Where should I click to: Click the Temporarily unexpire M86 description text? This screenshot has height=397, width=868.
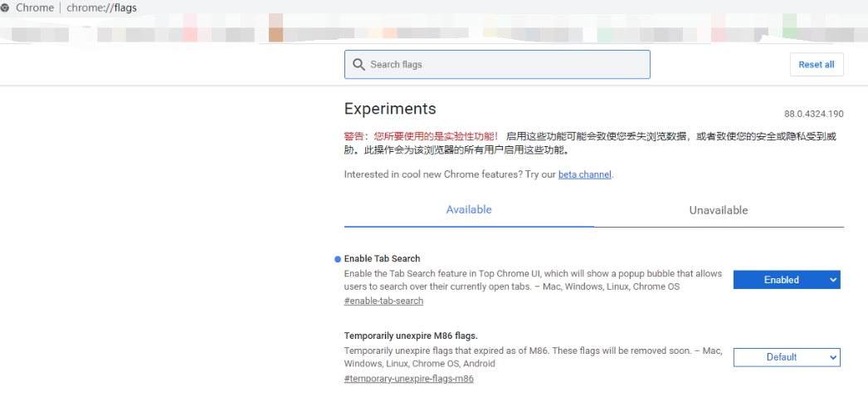(533, 357)
